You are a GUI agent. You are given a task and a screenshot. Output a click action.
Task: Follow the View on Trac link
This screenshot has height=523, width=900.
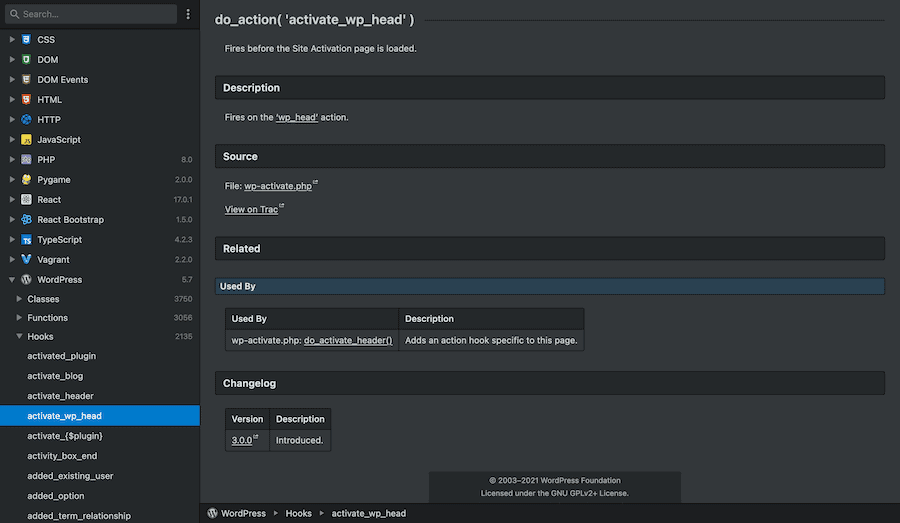251,209
